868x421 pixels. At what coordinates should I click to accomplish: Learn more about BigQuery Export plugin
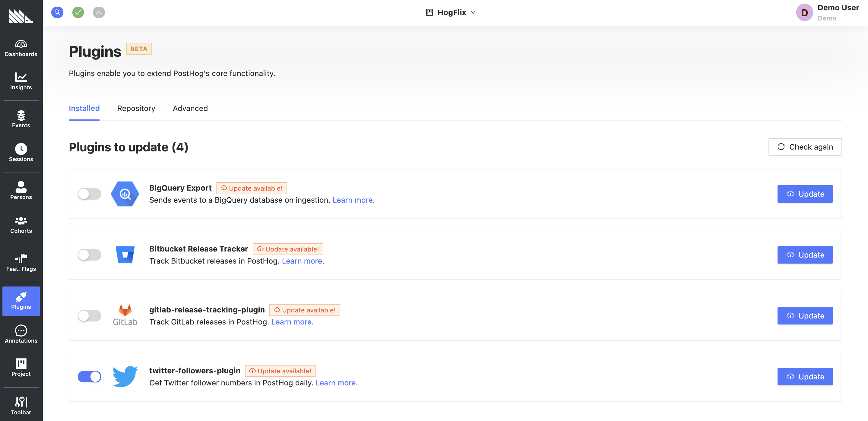(x=353, y=200)
